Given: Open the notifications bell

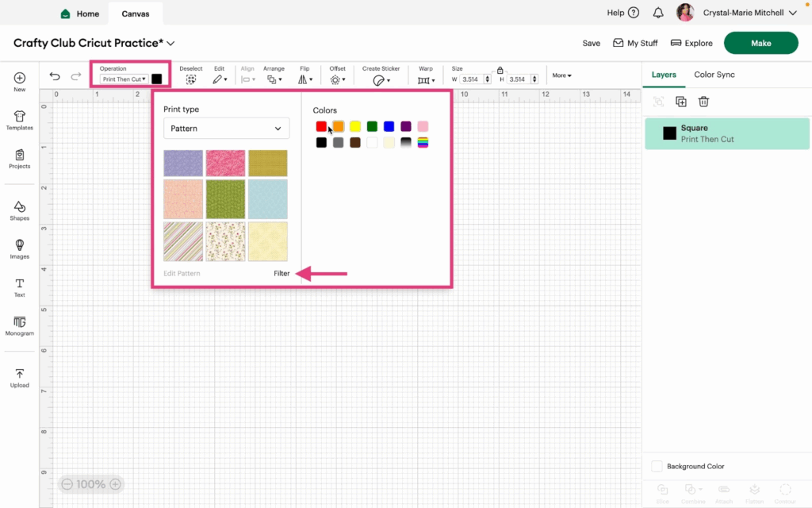Looking at the screenshot, I should [x=658, y=13].
